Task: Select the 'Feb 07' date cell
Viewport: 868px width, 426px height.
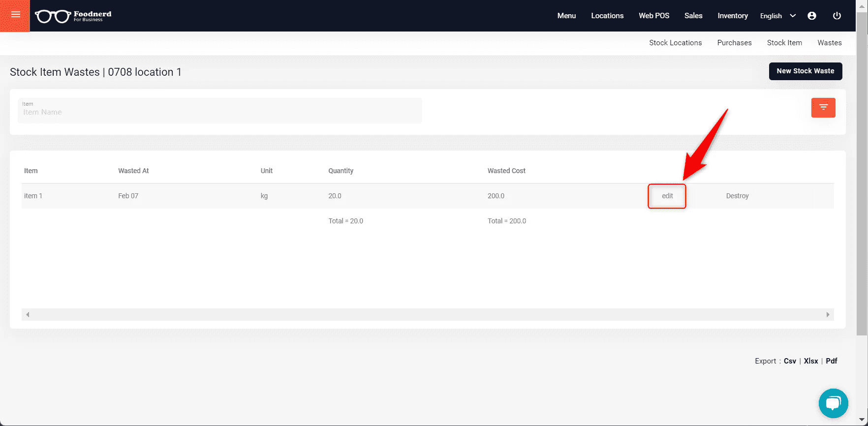Action: [x=128, y=196]
